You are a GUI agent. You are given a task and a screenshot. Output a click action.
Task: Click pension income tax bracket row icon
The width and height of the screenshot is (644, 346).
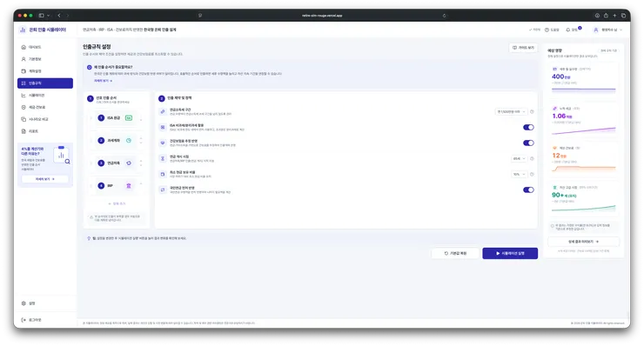pyautogui.click(x=163, y=111)
